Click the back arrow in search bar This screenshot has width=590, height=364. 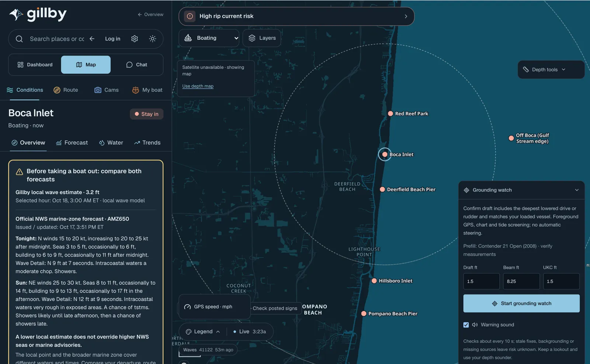point(92,39)
